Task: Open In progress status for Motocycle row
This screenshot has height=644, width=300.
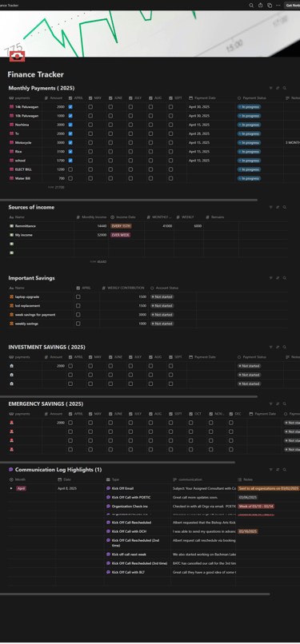Action: [249, 142]
